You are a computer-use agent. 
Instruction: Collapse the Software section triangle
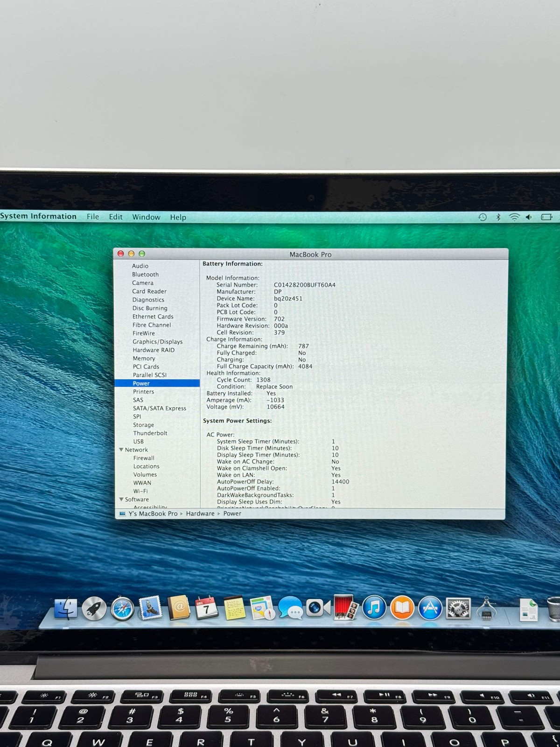[121, 499]
